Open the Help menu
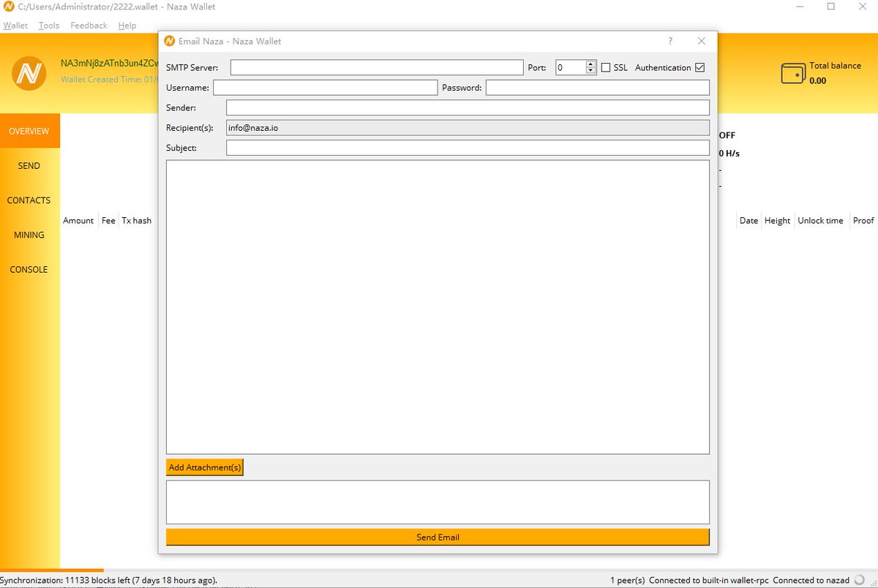This screenshot has height=588, width=878. coord(127,26)
